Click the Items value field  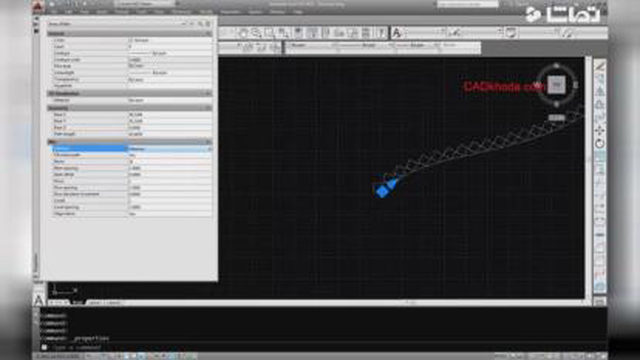tap(170, 162)
